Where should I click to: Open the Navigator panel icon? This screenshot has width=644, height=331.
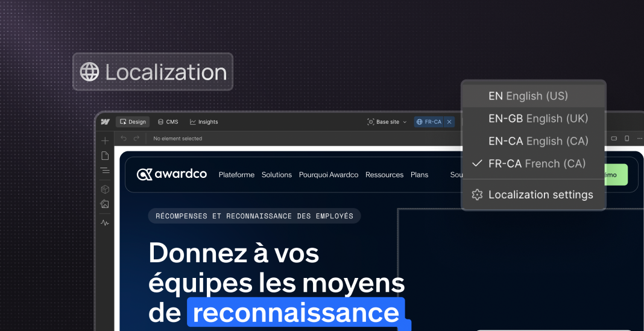tap(105, 171)
